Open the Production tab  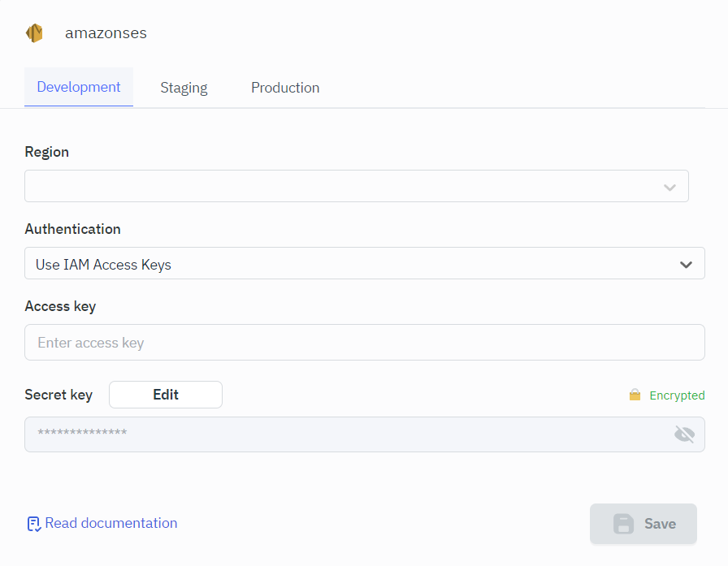285,88
